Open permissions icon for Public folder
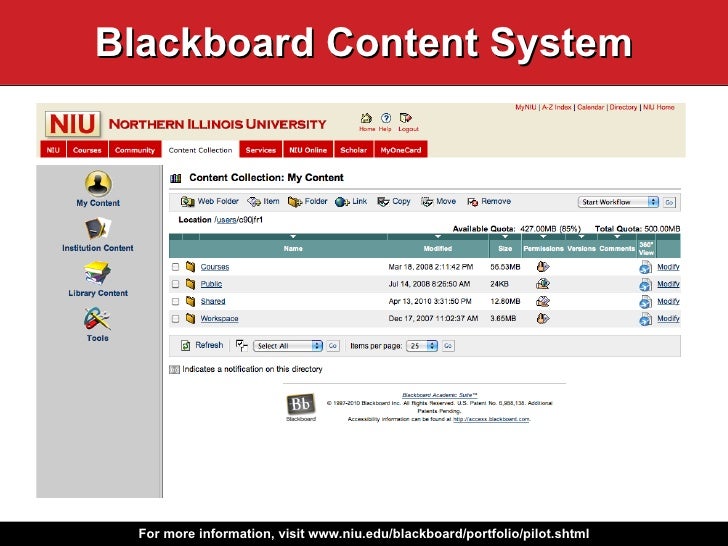 coord(543,284)
